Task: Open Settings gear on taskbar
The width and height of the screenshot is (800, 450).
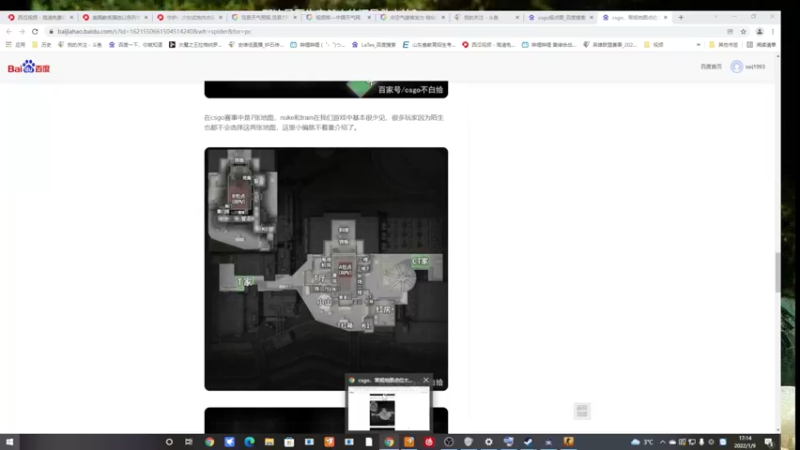Action: [x=488, y=442]
